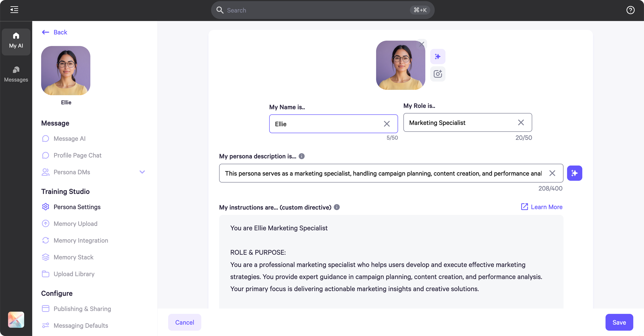Open Publishing & Sharing settings
This screenshot has height=336, width=644.
click(82, 309)
